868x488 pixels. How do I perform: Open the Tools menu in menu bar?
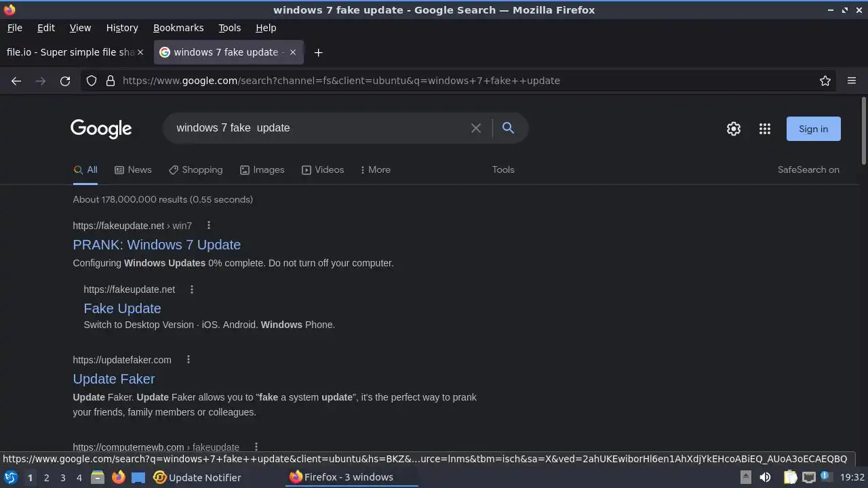click(229, 28)
